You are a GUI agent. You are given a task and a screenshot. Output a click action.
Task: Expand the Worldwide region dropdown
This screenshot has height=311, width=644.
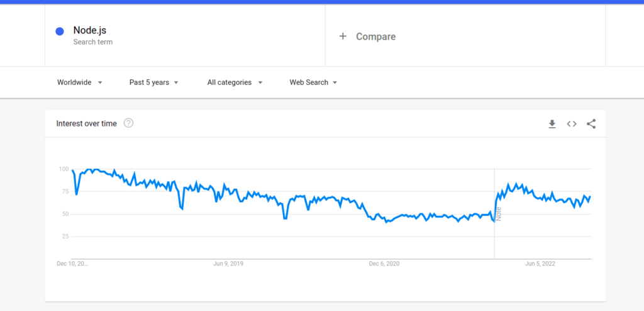80,82
